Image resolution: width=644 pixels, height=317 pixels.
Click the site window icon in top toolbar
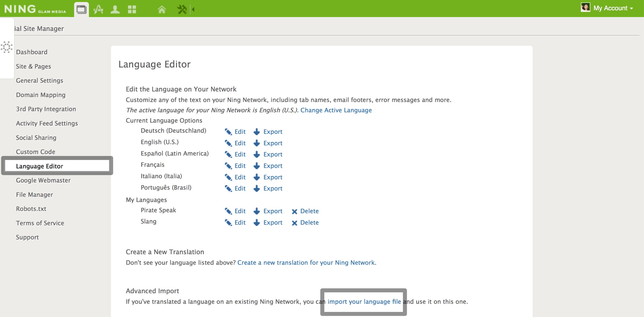[81, 9]
